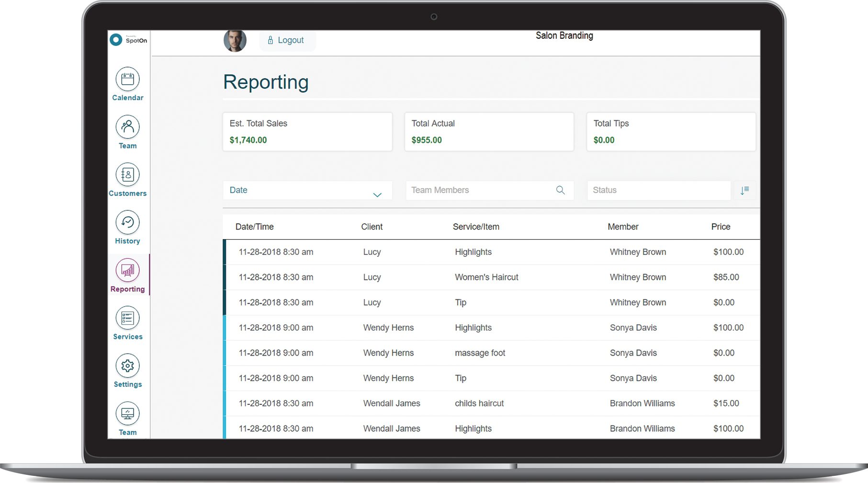Viewport: 868px width, 483px height.
Task: Go to Customers address book icon
Action: click(x=127, y=175)
